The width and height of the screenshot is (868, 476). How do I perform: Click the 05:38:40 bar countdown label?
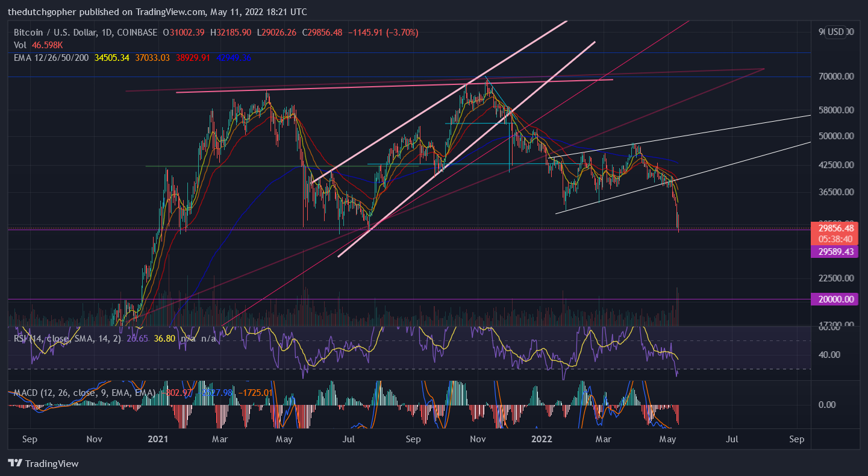click(835, 239)
